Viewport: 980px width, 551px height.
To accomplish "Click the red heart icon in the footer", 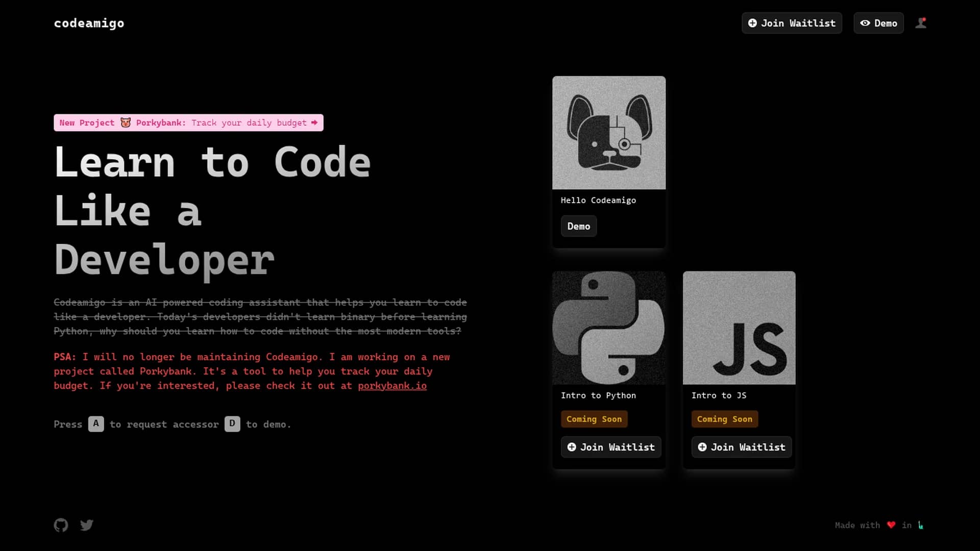I will [x=891, y=525].
